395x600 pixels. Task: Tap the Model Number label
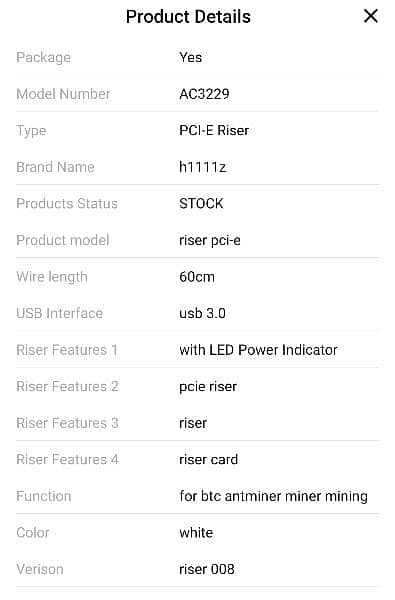click(x=63, y=94)
